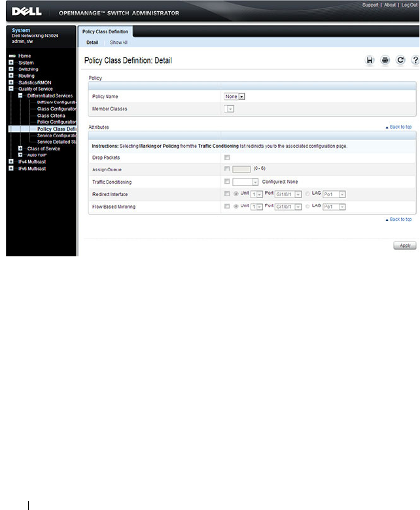
Task: Expand the Routing tree node
Action: point(11,75)
